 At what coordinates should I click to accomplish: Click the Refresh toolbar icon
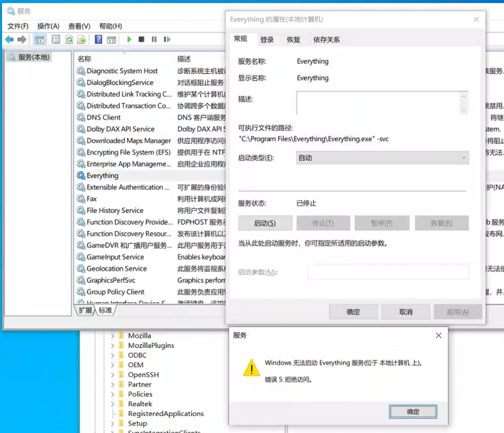click(x=69, y=40)
